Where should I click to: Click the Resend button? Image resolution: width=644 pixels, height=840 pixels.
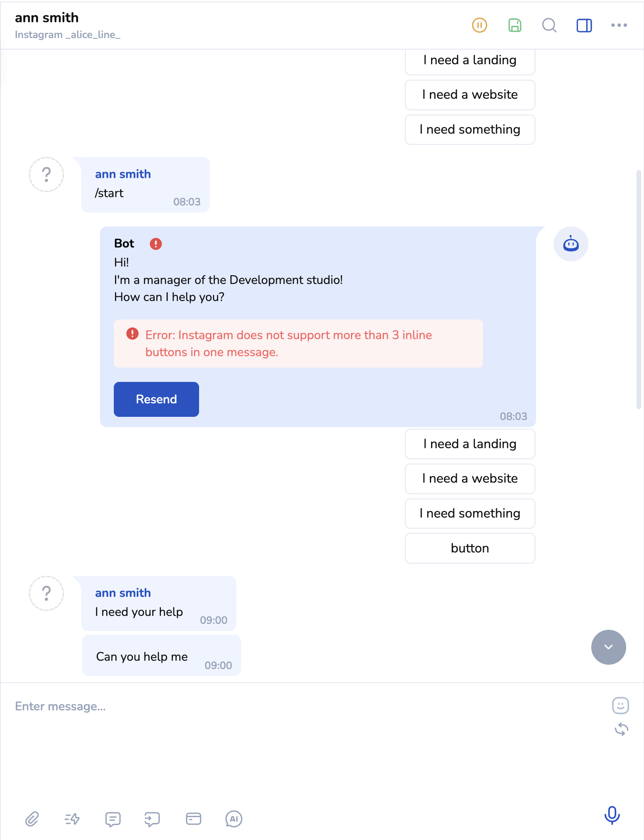156,399
